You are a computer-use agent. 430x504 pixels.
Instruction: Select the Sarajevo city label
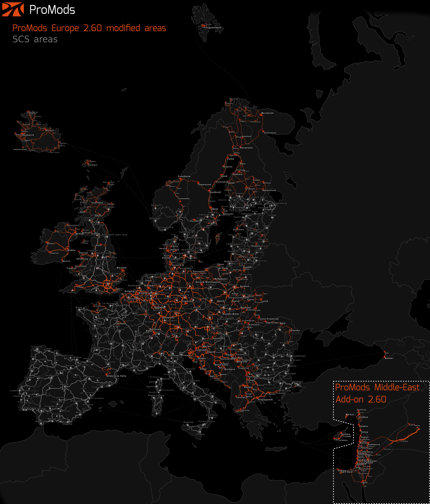coord(230,369)
